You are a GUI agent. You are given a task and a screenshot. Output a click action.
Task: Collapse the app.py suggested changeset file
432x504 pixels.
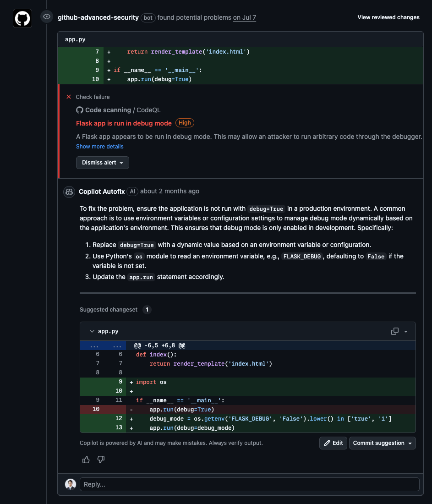[92, 331]
